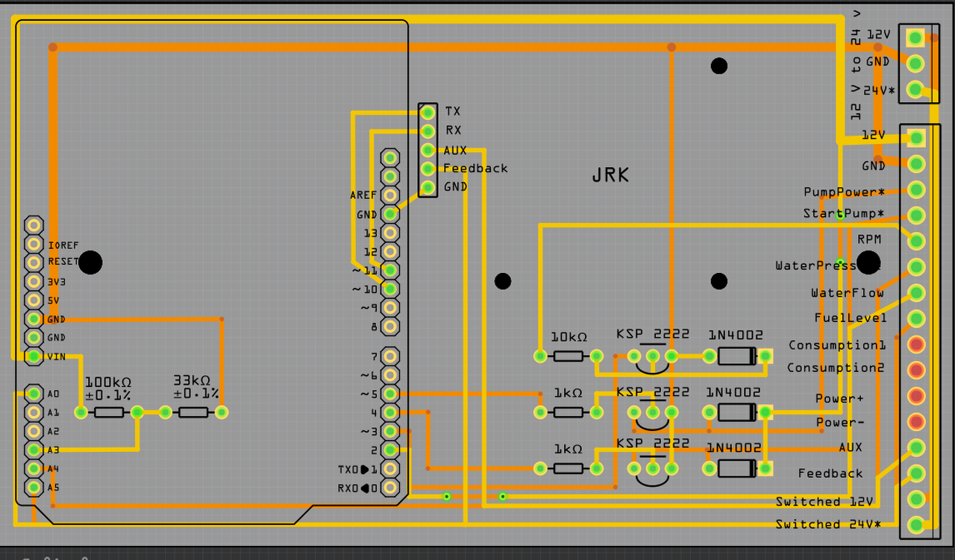This screenshot has width=955, height=560.
Task: Click the JRK label on the board
Action: [x=610, y=175]
